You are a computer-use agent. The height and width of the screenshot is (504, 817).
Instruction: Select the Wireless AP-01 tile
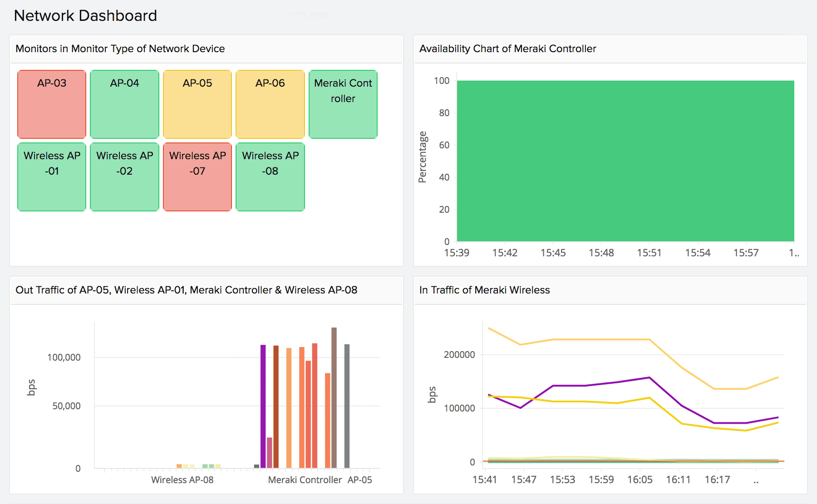[51, 177]
